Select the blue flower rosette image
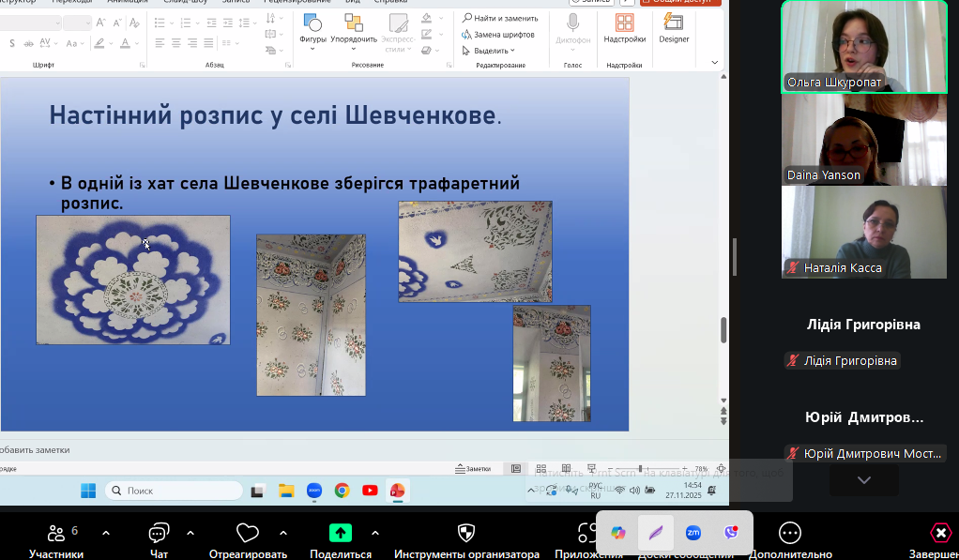 point(133,280)
